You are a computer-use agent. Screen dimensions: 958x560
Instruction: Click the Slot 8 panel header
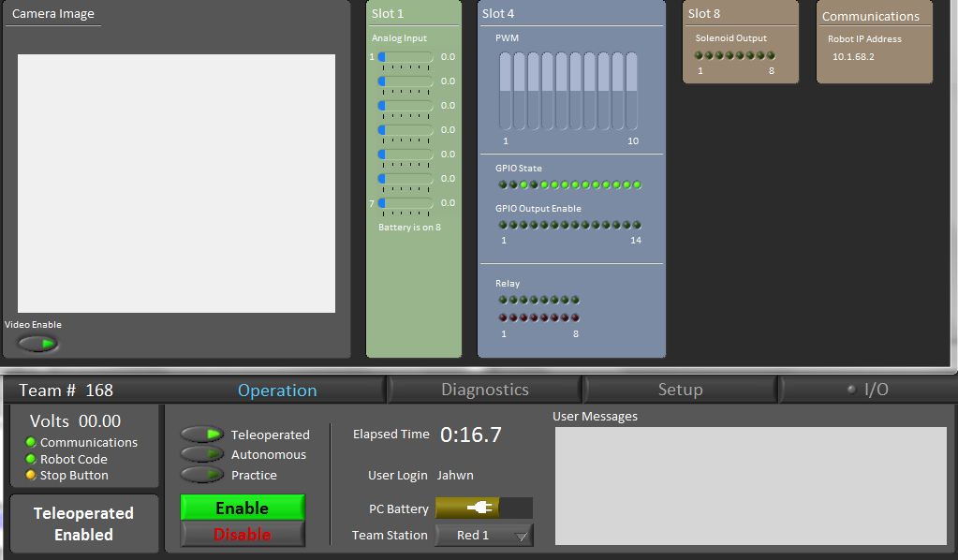(704, 13)
